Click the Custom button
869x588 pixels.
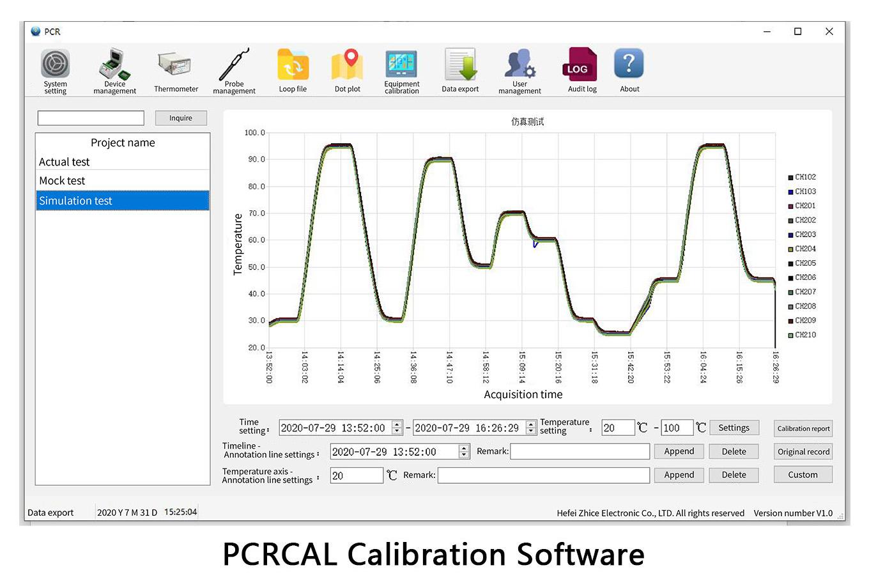tap(803, 475)
